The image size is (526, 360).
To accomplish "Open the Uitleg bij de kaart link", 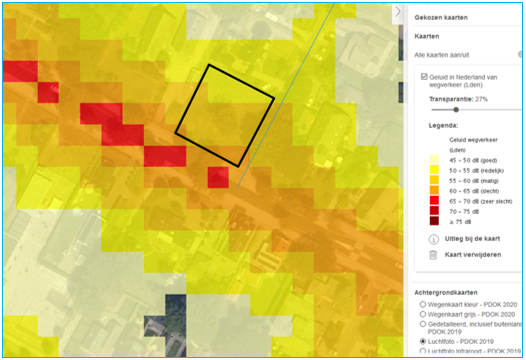I will [x=472, y=239].
